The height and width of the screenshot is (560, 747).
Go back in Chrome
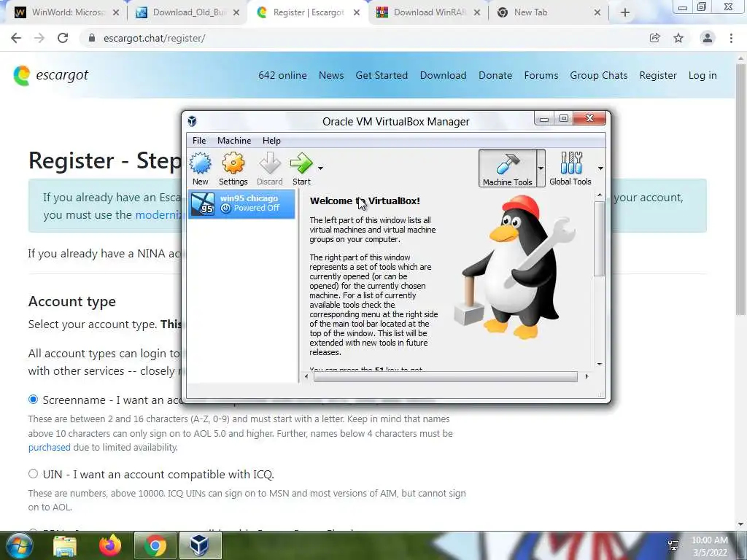[x=16, y=38]
